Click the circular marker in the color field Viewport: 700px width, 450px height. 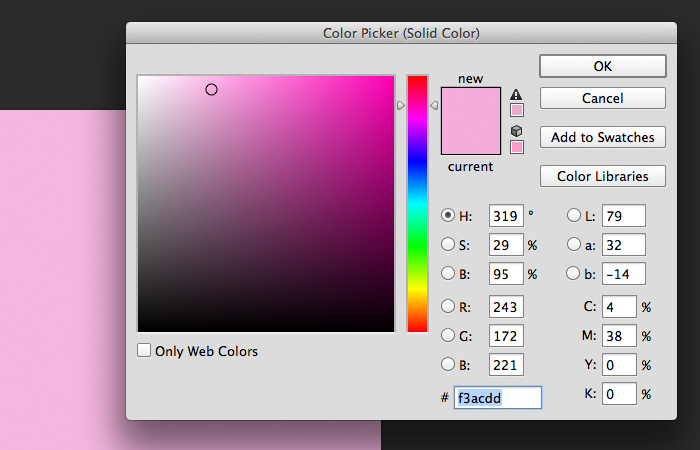pos(211,90)
